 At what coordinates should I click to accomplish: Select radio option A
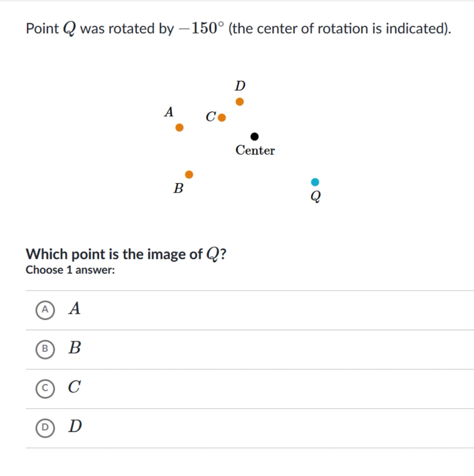(x=45, y=310)
